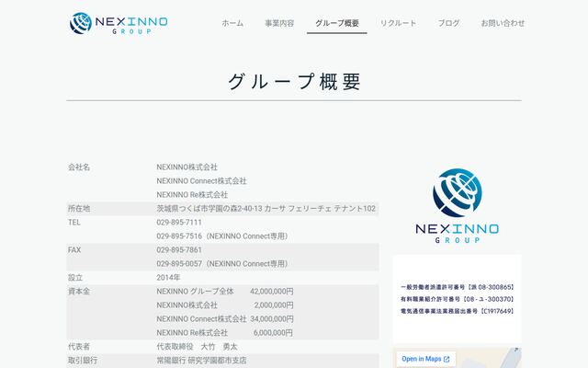This screenshot has width=588, height=368.
Task: Click 常陽銀行 研究学園都市支店 bank text
Action: pyautogui.click(x=201, y=361)
